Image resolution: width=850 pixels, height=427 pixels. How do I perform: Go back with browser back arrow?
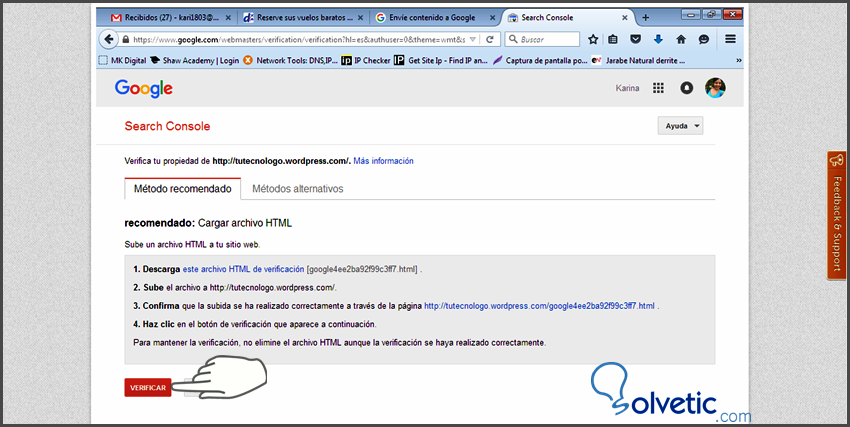[x=108, y=39]
